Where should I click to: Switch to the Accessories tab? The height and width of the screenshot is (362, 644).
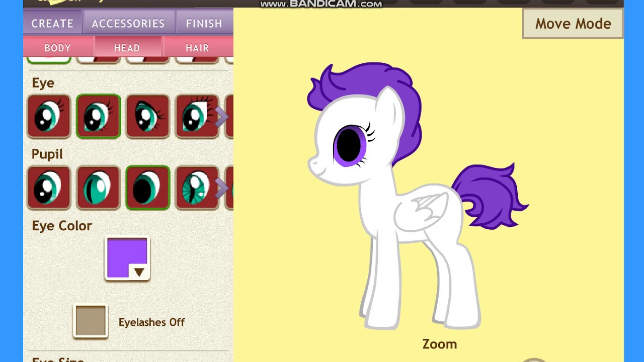pyautogui.click(x=128, y=23)
